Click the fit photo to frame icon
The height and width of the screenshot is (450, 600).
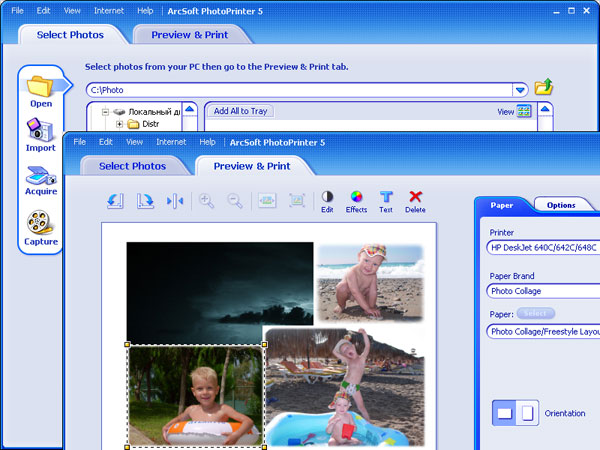267,200
